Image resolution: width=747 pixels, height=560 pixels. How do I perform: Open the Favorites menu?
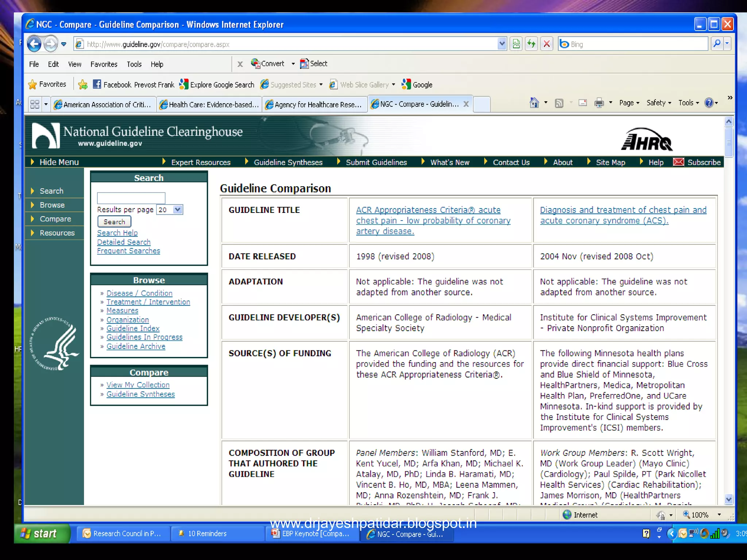(x=104, y=64)
